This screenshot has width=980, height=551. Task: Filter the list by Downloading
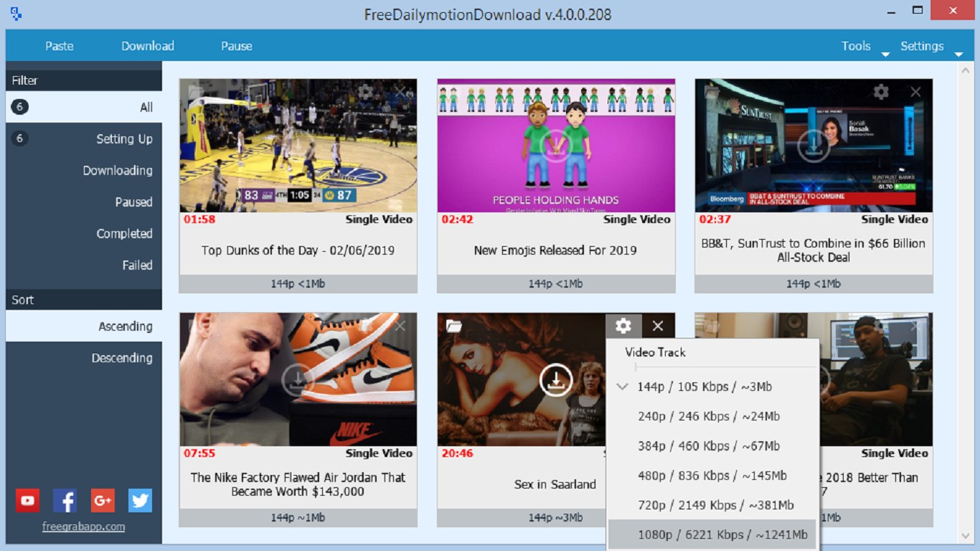(x=84, y=170)
